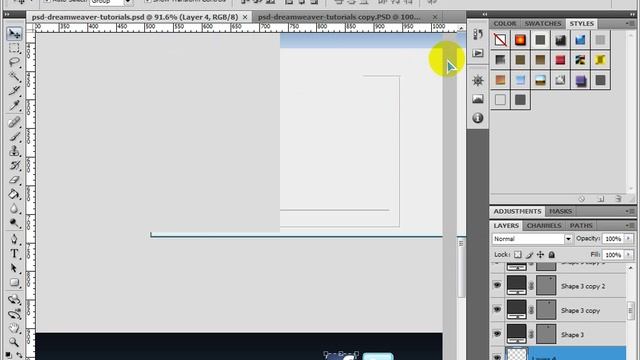
Task: Open the Opacity slider arrow
Action: [629, 239]
